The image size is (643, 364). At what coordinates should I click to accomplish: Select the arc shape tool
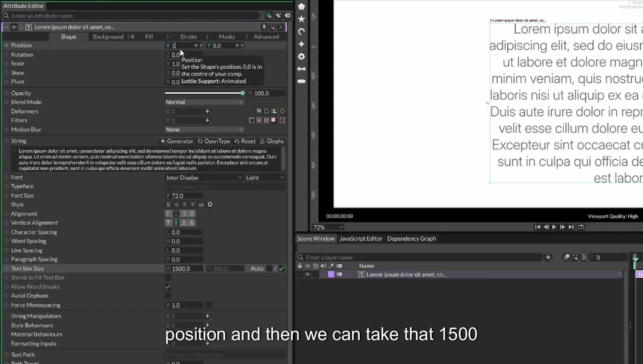click(x=301, y=31)
